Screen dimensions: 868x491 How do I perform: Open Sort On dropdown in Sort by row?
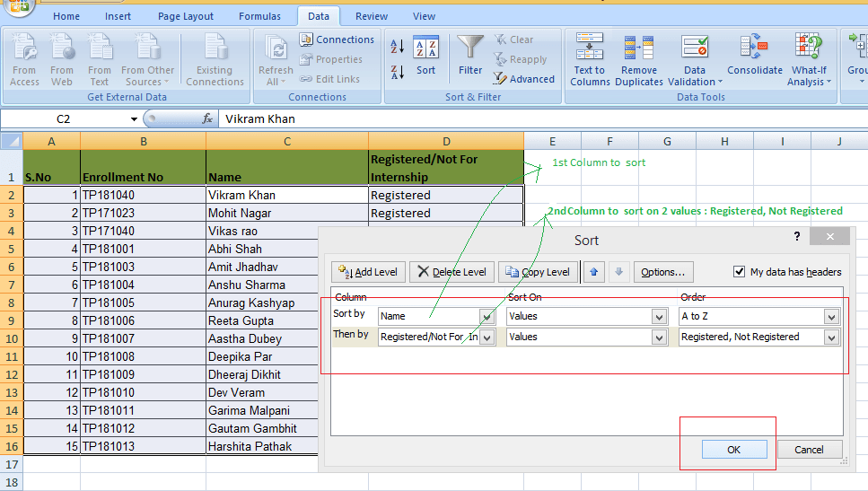659,317
